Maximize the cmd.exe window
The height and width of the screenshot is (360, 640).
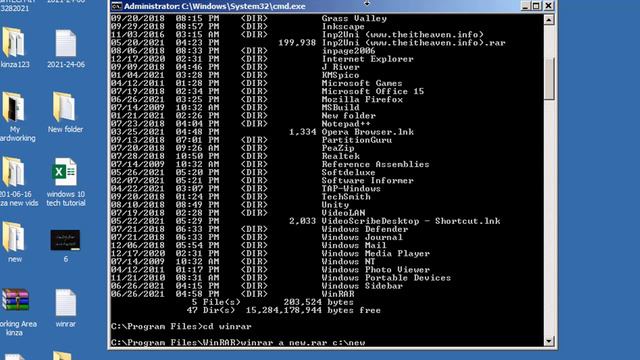pyautogui.click(x=536, y=6)
